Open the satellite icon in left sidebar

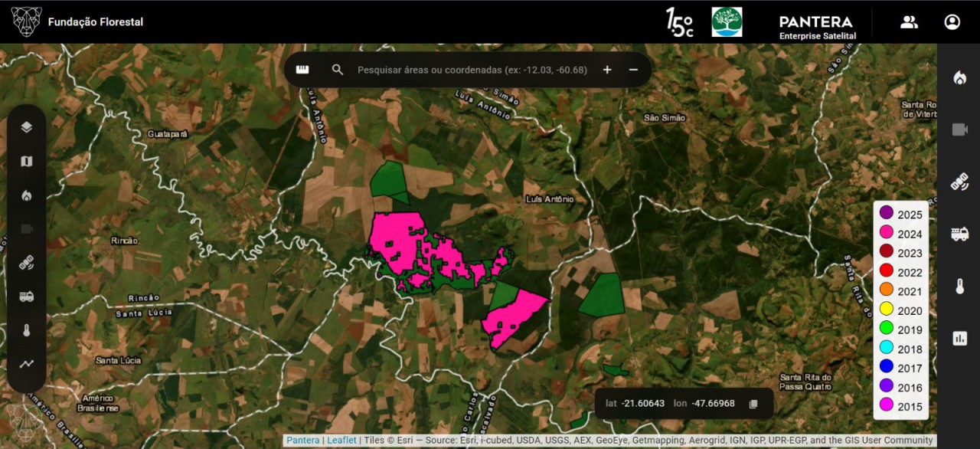[x=27, y=263]
